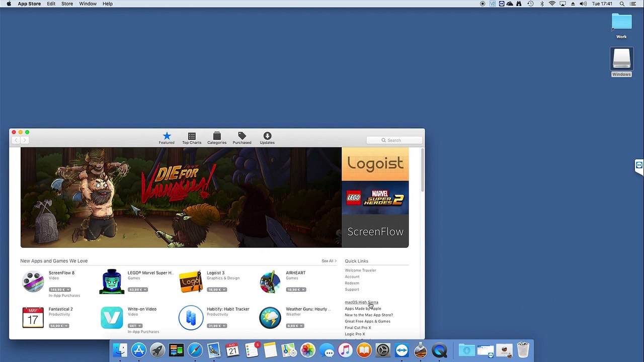This screenshot has height=362, width=644.
Task: Go back with the left navigation arrow
Action: click(x=16, y=140)
